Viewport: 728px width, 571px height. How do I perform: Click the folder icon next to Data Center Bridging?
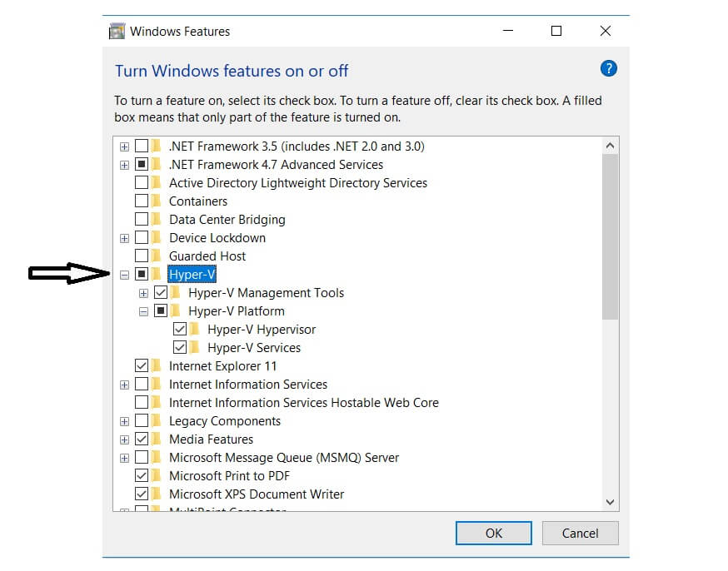[157, 220]
